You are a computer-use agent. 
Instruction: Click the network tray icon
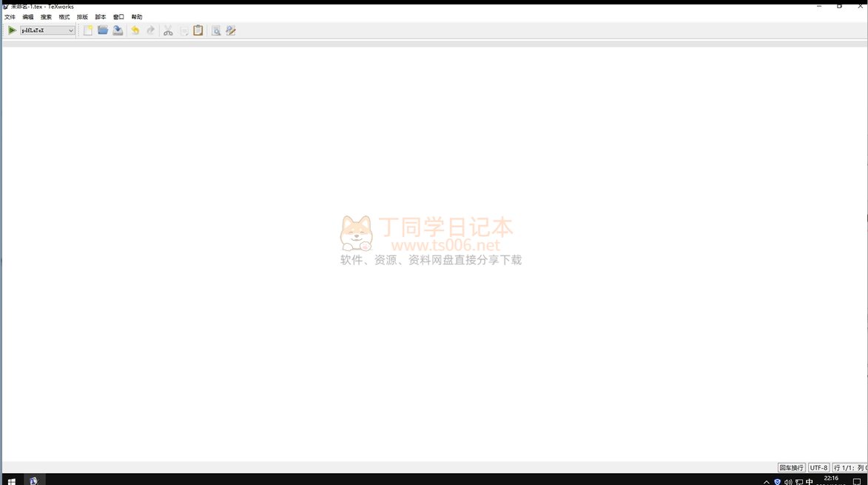[798, 482]
